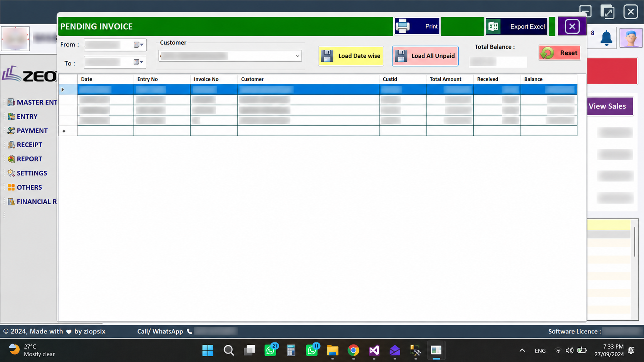Open the PAYMENT menu
Screen dimensions: 644x362
(x=32, y=131)
